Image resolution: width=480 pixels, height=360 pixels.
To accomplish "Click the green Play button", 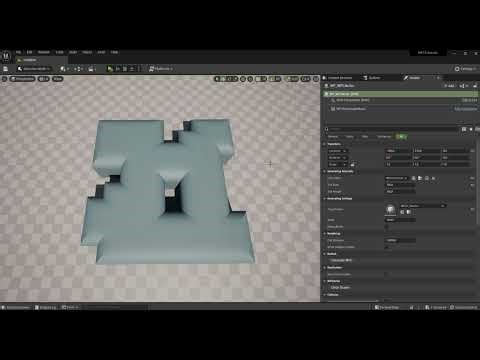I will (x=110, y=69).
